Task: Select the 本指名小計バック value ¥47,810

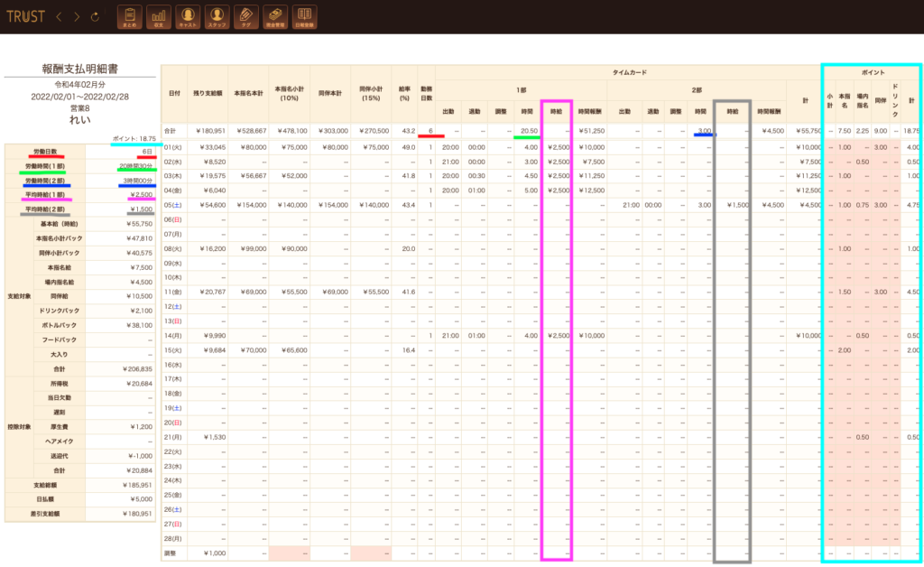Action: [139, 238]
